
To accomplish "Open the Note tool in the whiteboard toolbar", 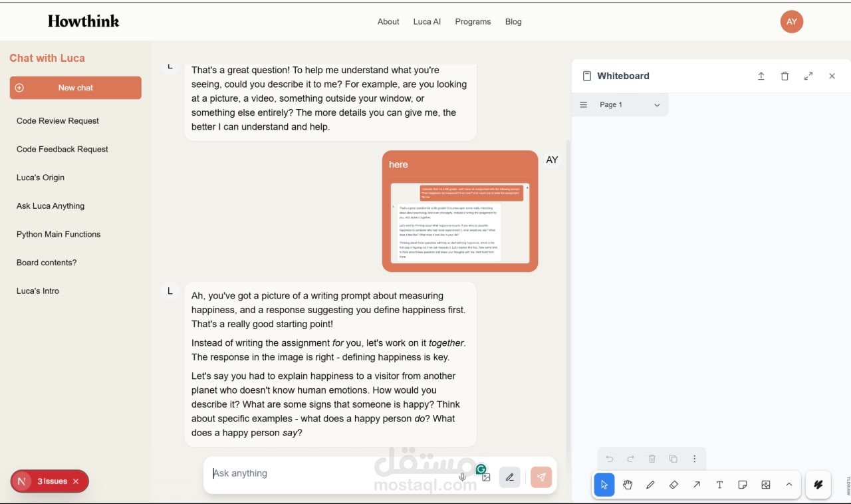I will (x=743, y=485).
